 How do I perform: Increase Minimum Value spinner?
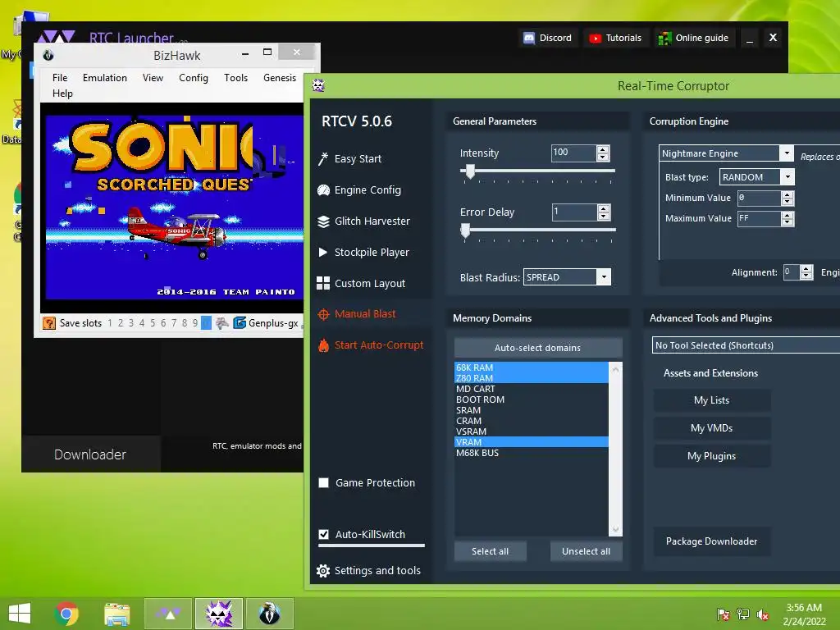pos(787,195)
